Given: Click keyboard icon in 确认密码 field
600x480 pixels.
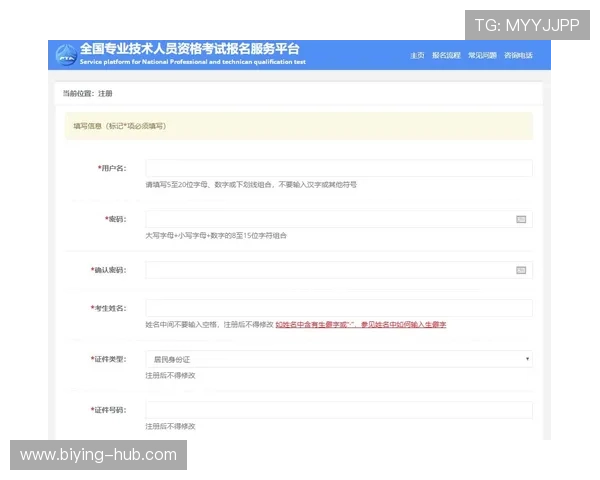Looking at the screenshot, I should pyautogui.click(x=521, y=270).
